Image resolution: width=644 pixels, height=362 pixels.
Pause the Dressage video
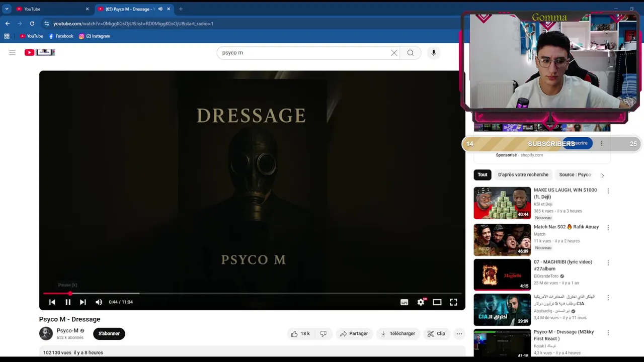pyautogui.click(x=68, y=302)
